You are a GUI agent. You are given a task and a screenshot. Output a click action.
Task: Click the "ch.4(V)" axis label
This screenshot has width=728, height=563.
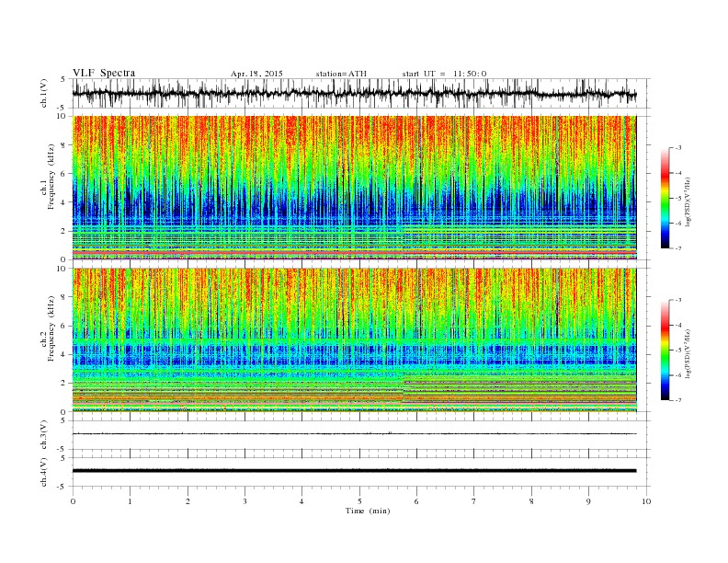click(43, 472)
